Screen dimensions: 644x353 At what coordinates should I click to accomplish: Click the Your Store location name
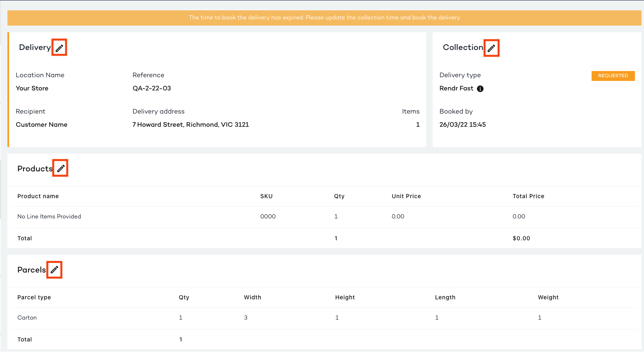tap(32, 88)
